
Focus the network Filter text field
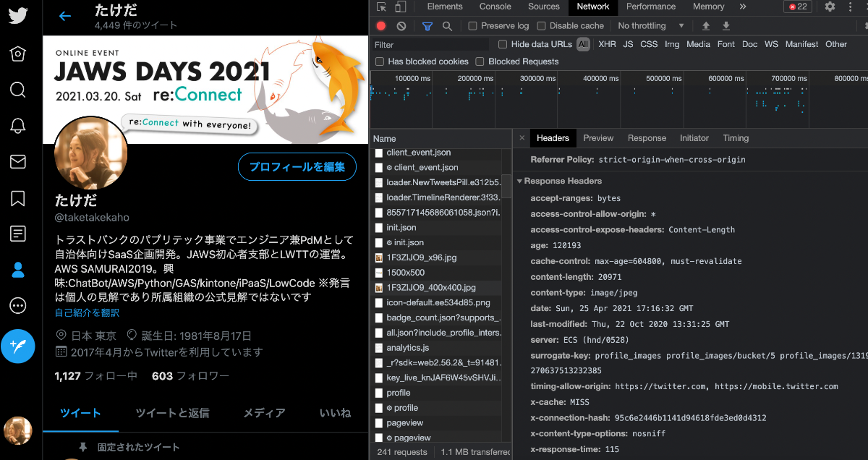(x=431, y=44)
